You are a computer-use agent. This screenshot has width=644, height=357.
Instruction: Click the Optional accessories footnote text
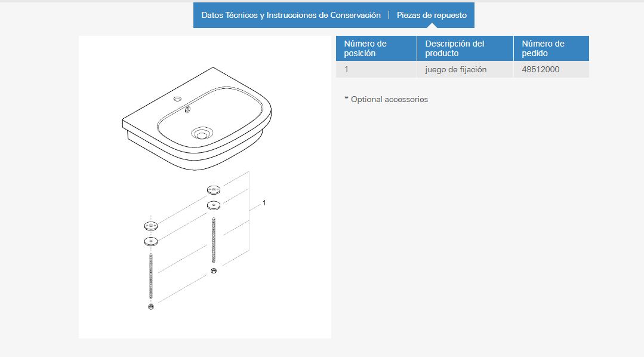386,100
